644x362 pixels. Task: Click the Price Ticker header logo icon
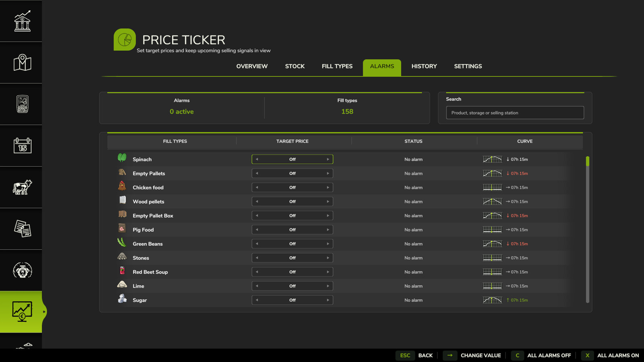(125, 39)
